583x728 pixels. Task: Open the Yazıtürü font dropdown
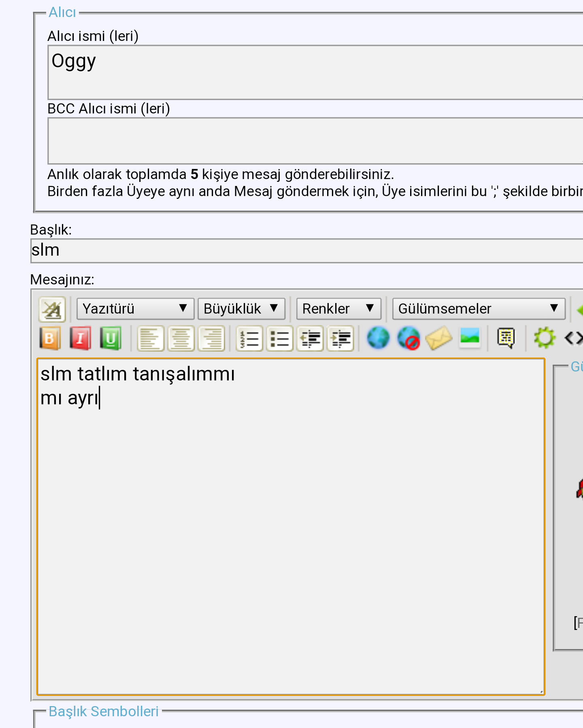pyautogui.click(x=135, y=309)
